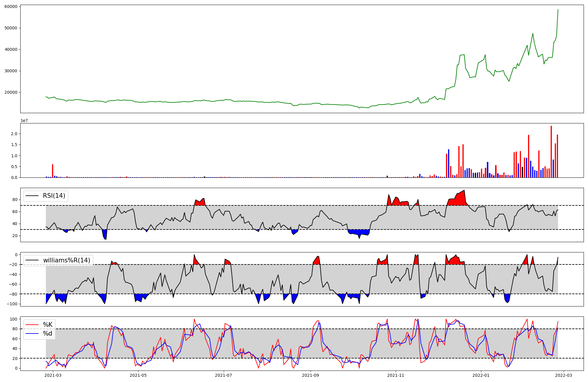Click the 20000 price axis tick label

tap(11, 92)
